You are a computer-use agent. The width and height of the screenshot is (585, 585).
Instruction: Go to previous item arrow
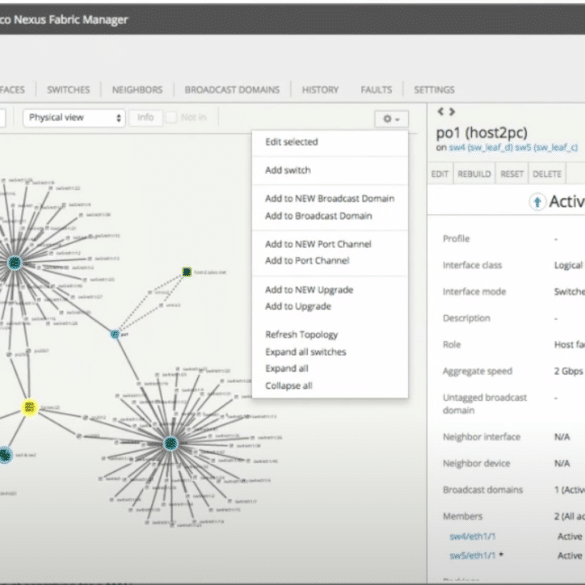click(441, 111)
